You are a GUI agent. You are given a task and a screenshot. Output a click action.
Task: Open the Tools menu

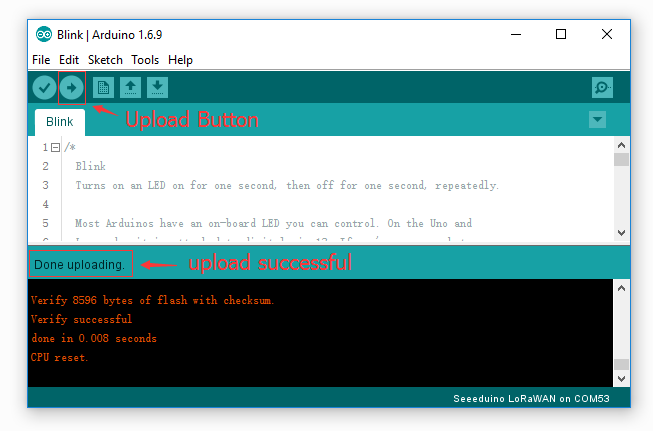[x=145, y=60]
